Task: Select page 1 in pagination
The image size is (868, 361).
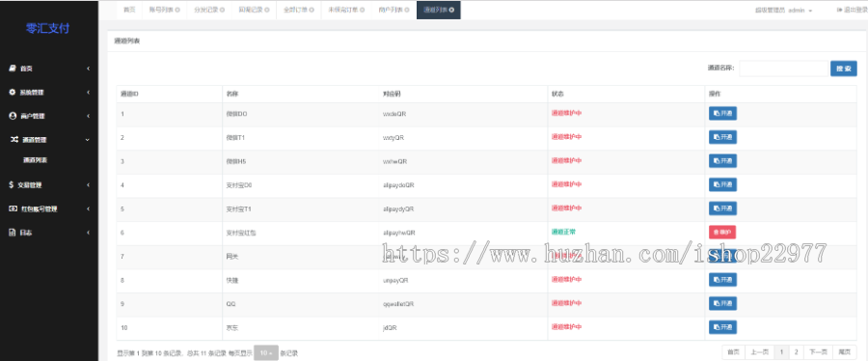Action: click(x=781, y=352)
